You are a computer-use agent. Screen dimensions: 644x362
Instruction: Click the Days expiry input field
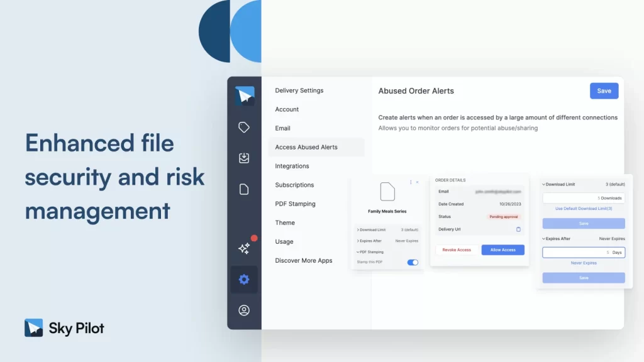pyautogui.click(x=583, y=252)
